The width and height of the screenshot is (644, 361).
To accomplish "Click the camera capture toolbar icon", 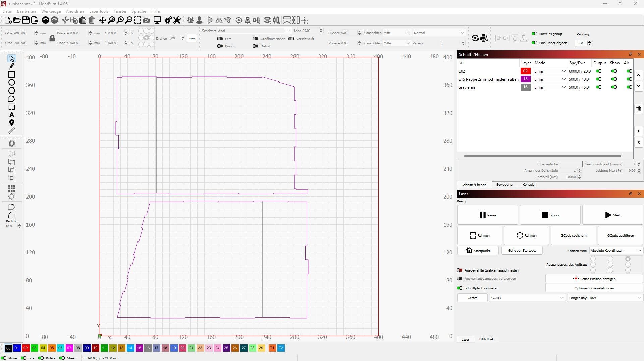I will tap(146, 20).
